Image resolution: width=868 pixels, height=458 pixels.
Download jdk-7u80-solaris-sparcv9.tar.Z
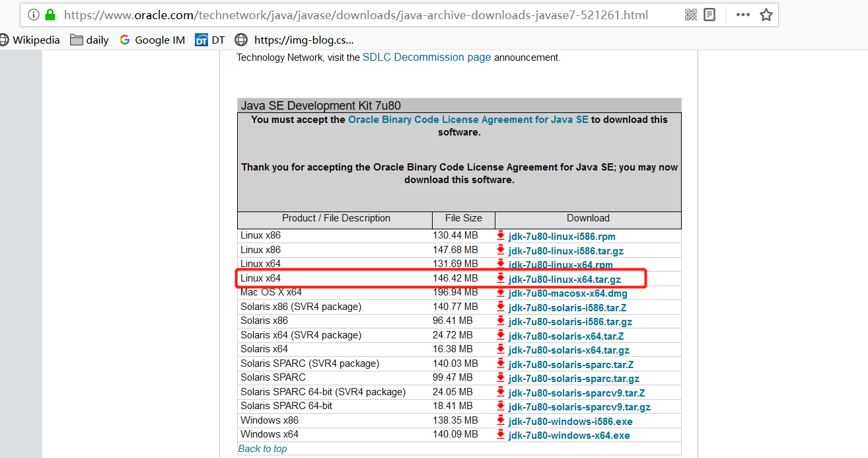pos(577,393)
